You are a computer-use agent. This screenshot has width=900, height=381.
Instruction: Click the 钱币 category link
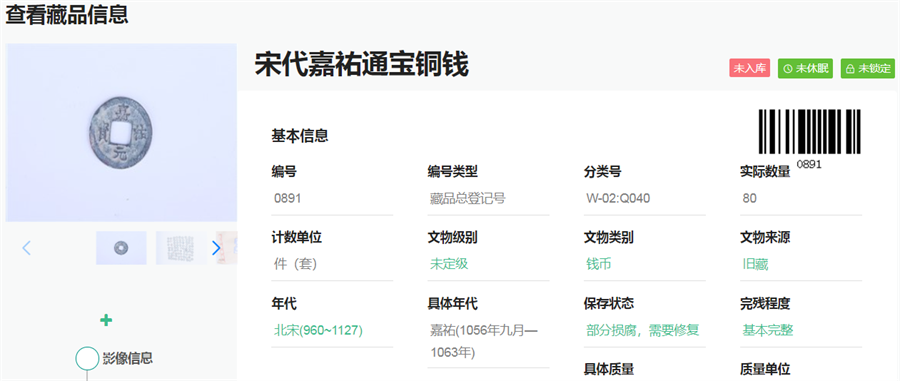599,264
